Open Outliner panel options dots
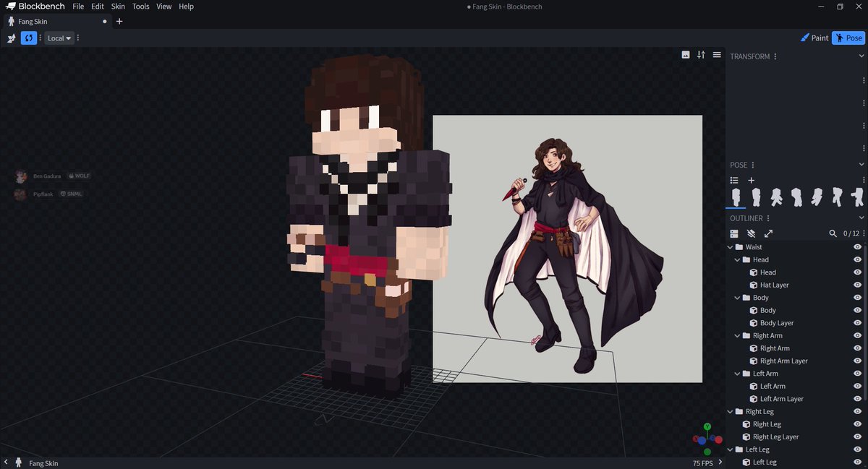Image resolution: width=868 pixels, height=469 pixels. 768,218
